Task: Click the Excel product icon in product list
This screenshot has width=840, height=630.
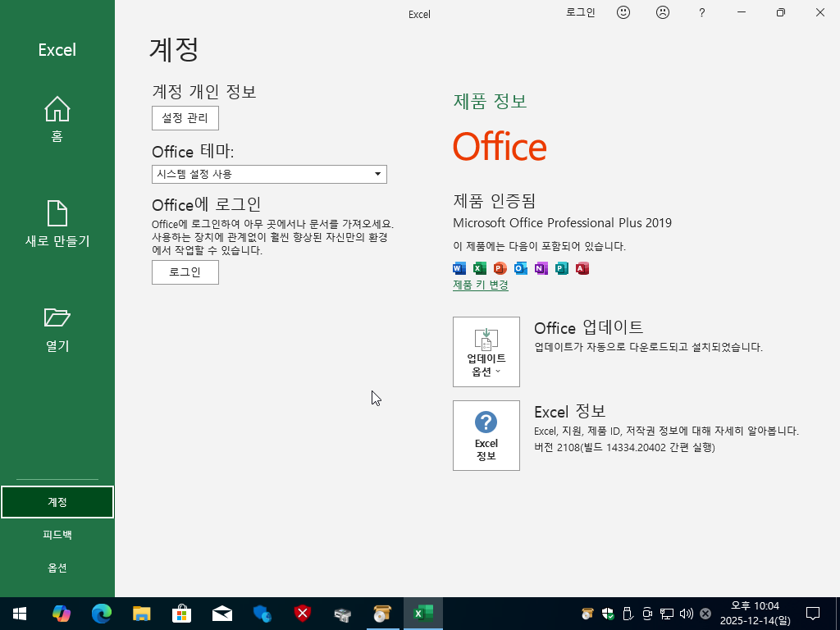Action: pos(479,268)
